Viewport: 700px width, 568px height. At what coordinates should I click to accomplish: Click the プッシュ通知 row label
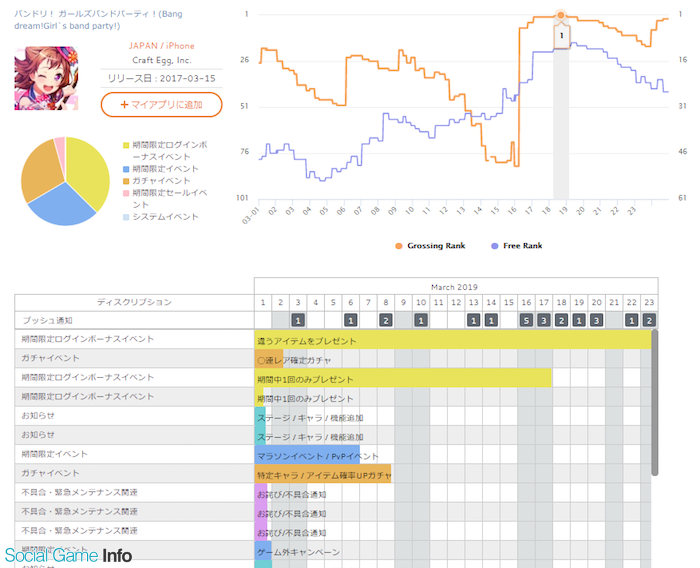point(47,320)
